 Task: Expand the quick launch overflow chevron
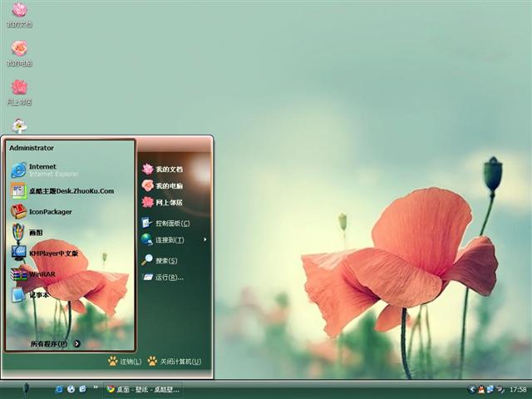pyautogui.click(x=96, y=388)
